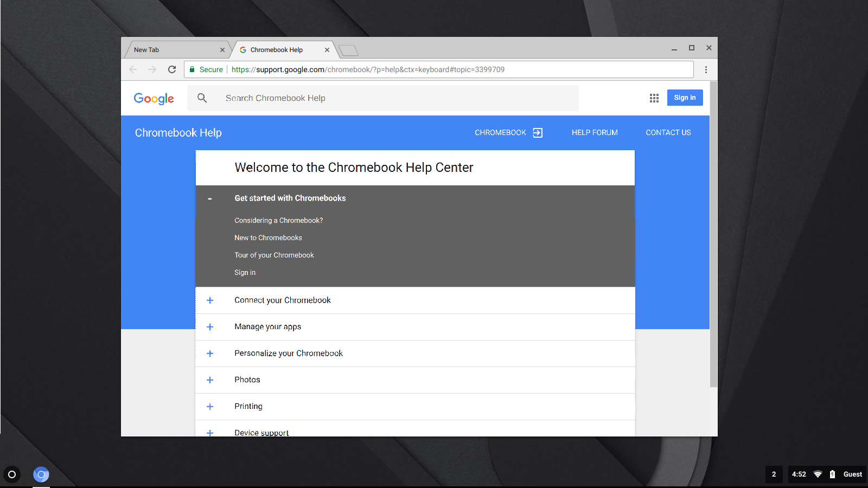Expand the Device support section
Image resolution: width=868 pixels, height=488 pixels.
210,433
